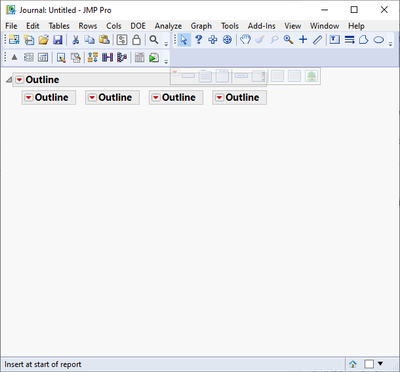This screenshot has height=372, width=400.
Task: Toggle the padlock lock icon
Action: (x=136, y=40)
